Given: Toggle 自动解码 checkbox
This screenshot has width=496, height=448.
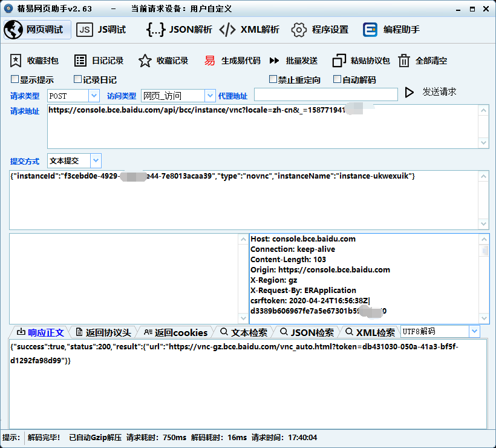Looking at the screenshot, I should tap(337, 79).
